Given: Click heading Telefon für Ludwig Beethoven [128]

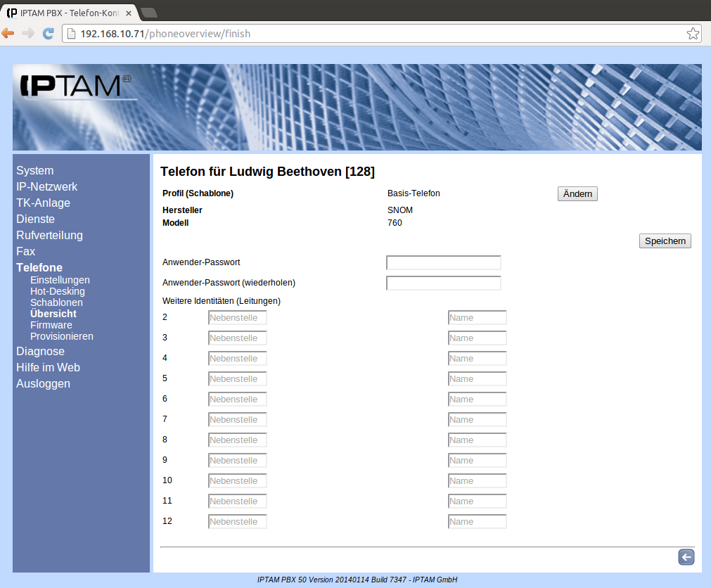Looking at the screenshot, I should coord(267,172).
